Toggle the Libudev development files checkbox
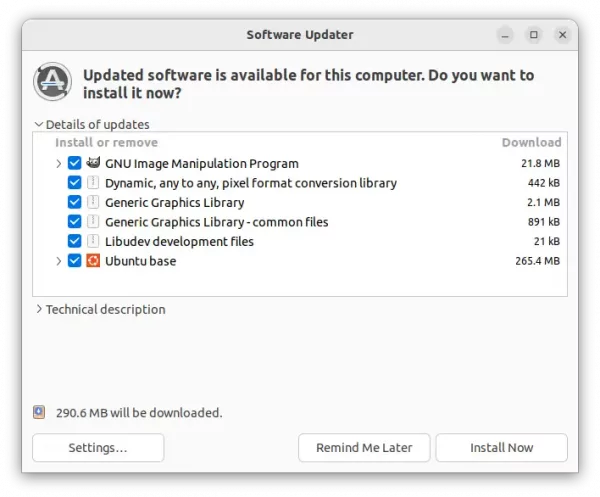600x497 pixels. pyautogui.click(x=75, y=241)
